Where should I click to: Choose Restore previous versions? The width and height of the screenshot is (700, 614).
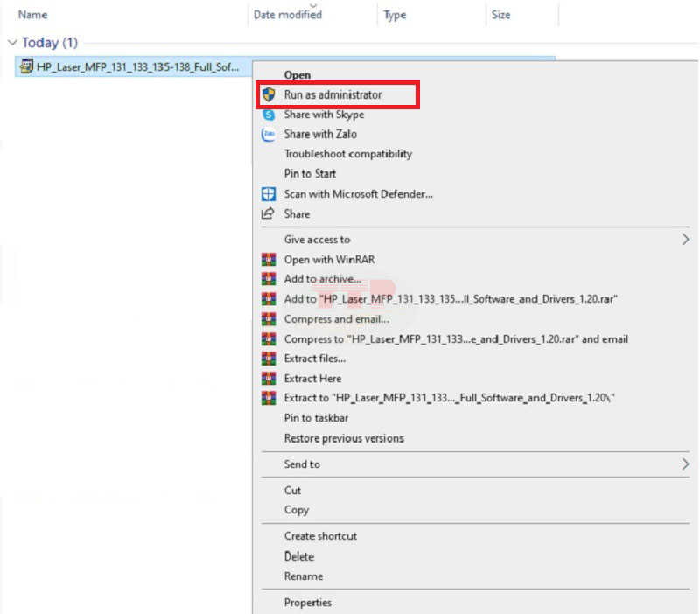click(x=344, y=439)
